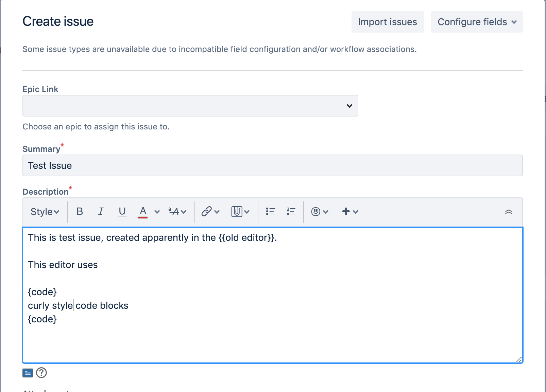
Task: Toggle the visual/text editor mode icon
Action: tap(28, 373)
